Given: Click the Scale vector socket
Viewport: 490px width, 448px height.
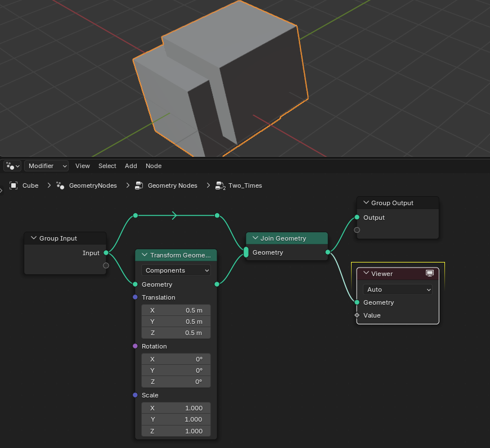Looking at the screenshot, I should pyautogui.click(x=135, y=395).
